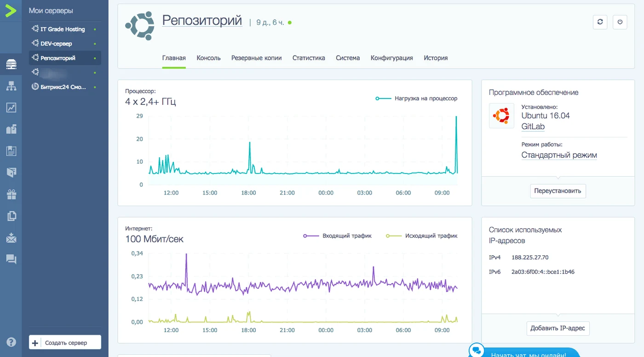This screenshot has height=357, width=644.
Task: Select DEV-сервер in server list
Action: tap(65, 44)
